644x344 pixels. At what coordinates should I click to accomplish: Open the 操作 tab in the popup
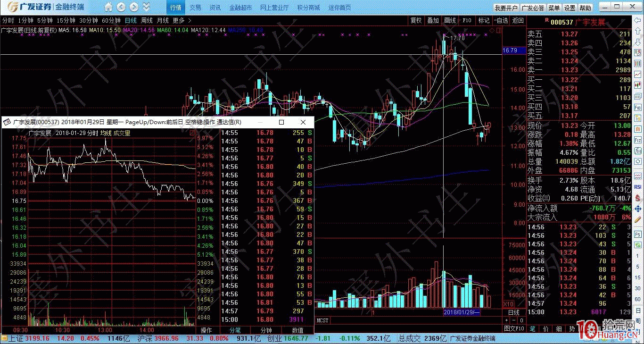point(206,330)
